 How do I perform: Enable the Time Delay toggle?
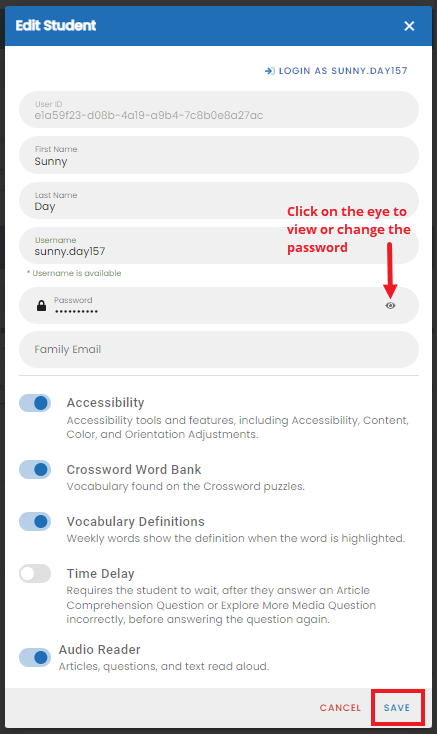(35, 573)
